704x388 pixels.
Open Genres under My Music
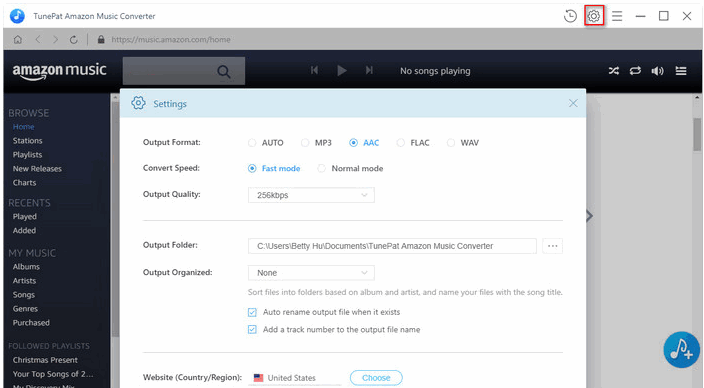point(25,309)
